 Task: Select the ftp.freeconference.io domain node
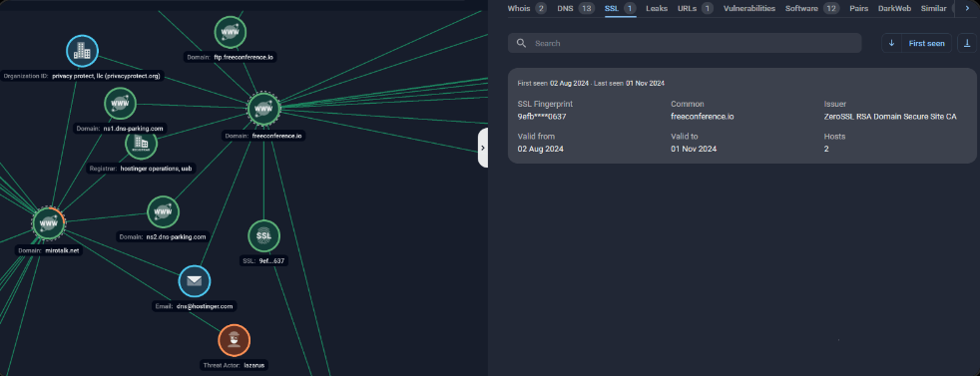pyautogui.click(x=230, y=33)
